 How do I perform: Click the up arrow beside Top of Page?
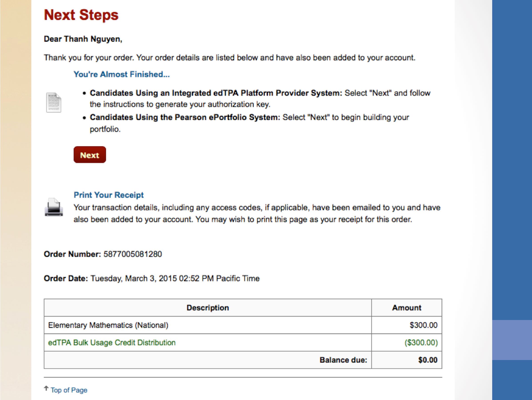46,388
